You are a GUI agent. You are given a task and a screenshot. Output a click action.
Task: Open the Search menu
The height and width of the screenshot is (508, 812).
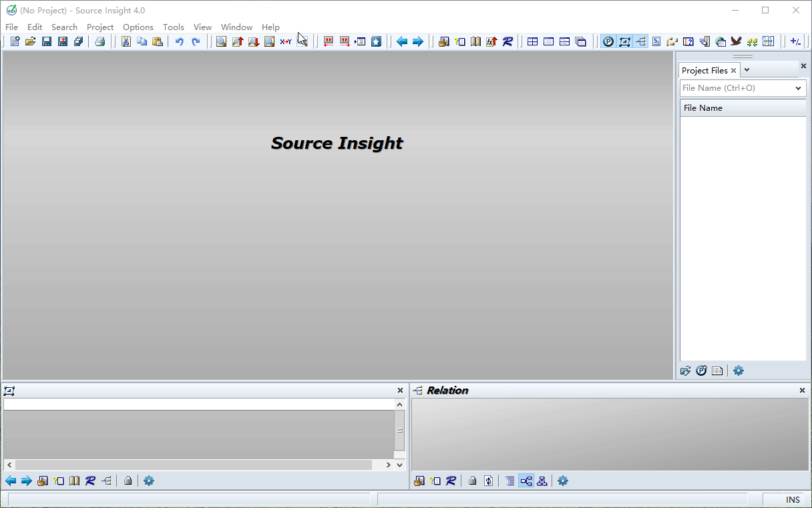click(64, 27)
